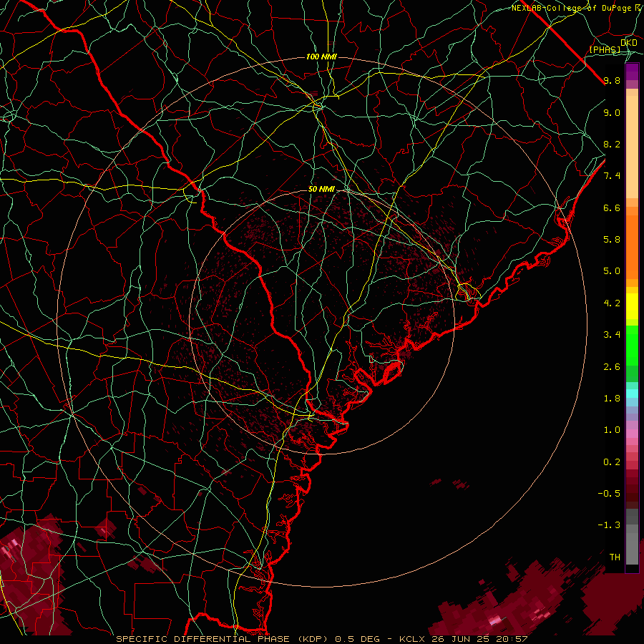The height and width of the screenshot is (644, 644).
Task: Click the 100 NMI range ring label
Action: (x=321, y=57)
